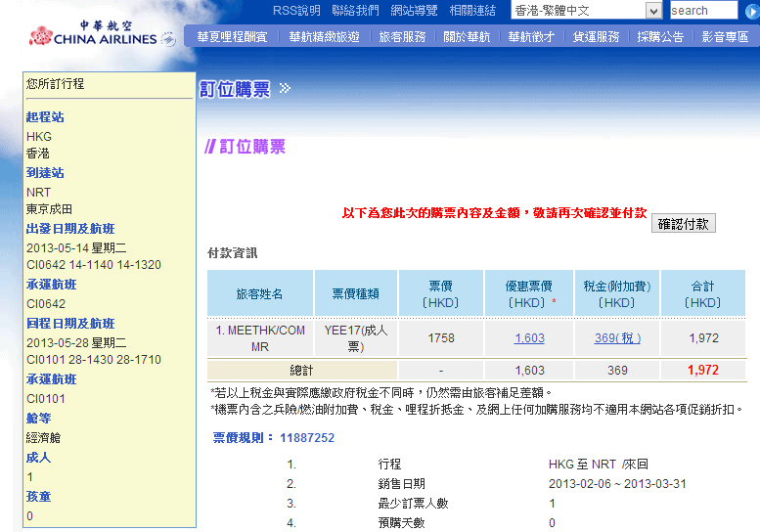Open the 貨運服務 menu
The height and width of the screenshot is (532, 760).
tap(596, 37)
